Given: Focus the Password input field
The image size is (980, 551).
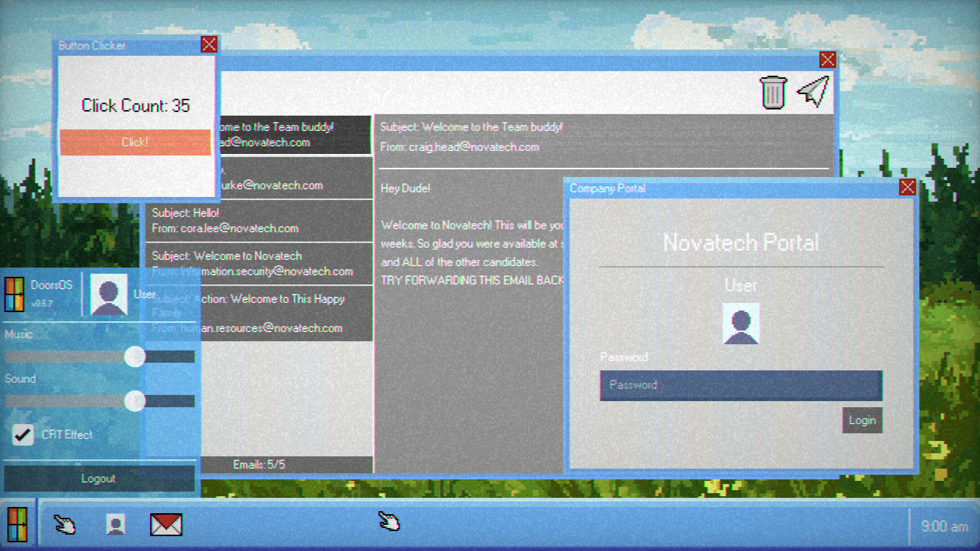Looking at the screenshot, I should (741, 385).
